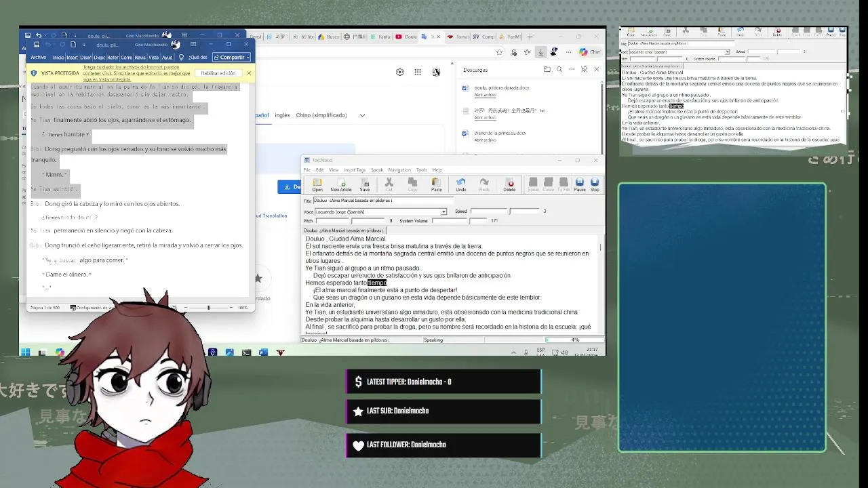Close the Descargas panel

[597, 69]
